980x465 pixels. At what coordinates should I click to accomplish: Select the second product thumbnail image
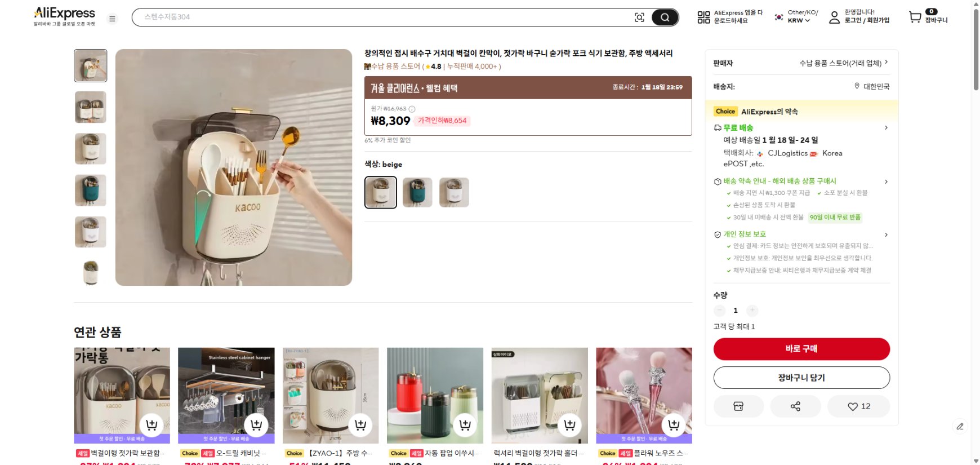91,107
